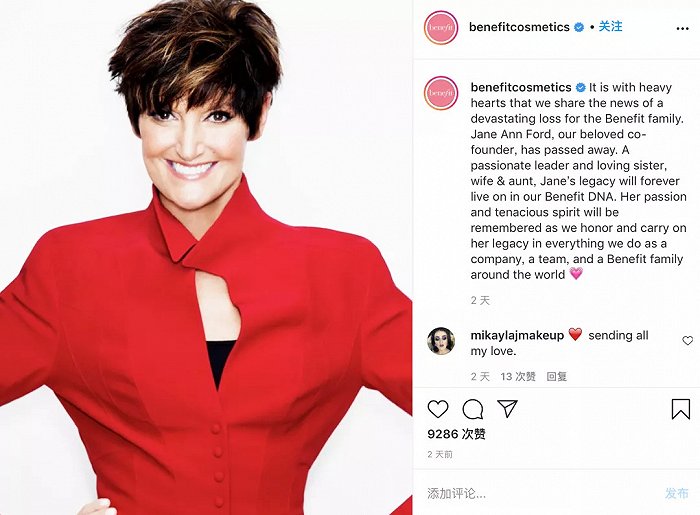
Task: Open mikaylajmakeup's profile picture
Action: pyautogui.click(x=441, y=341)
